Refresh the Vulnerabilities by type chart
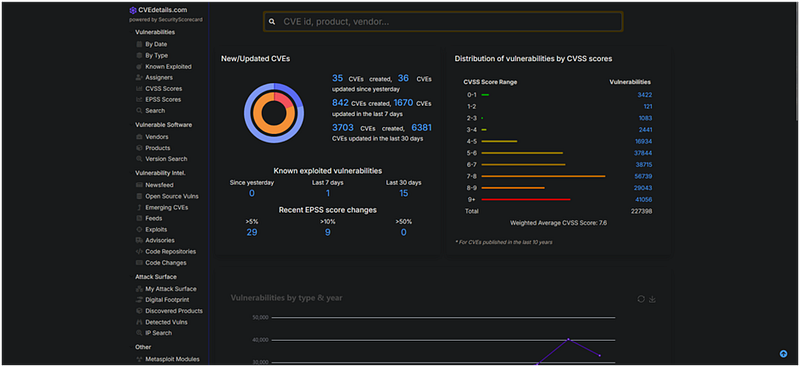Screen dimensions: 800x367 pos(641,299)
